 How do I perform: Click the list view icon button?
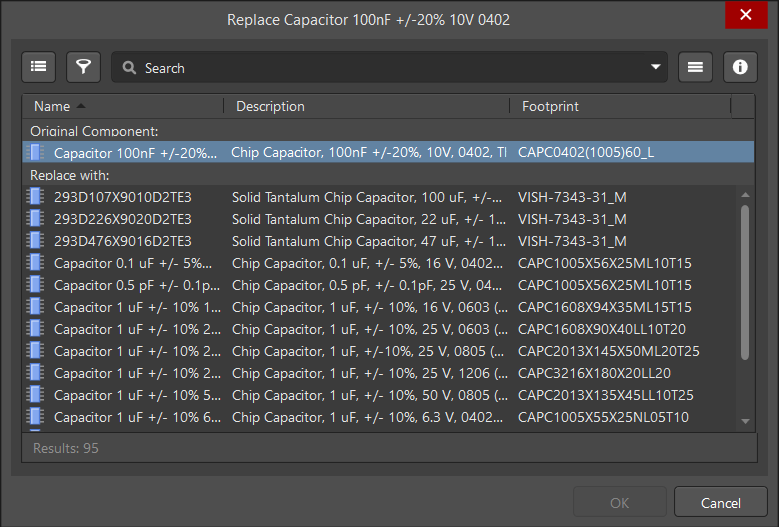pyautogui.click(x=38, y=67)
